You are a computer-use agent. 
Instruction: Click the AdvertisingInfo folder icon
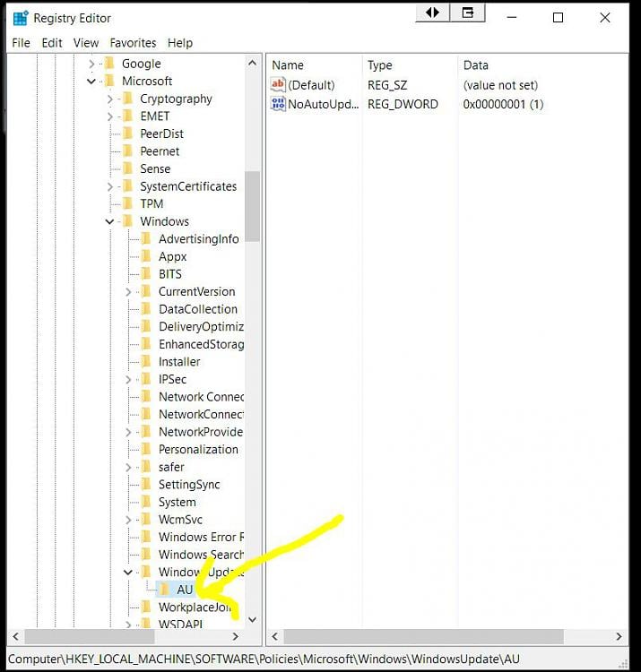(146, 238)
